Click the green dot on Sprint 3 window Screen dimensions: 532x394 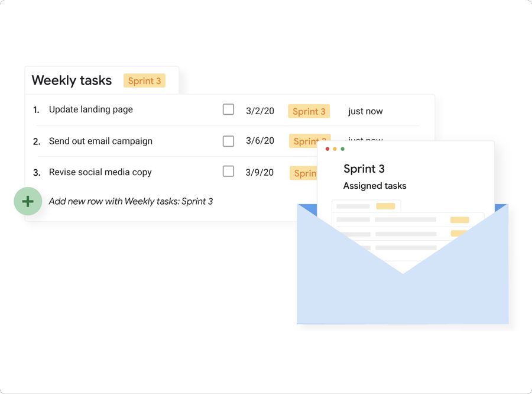(343, 149)
